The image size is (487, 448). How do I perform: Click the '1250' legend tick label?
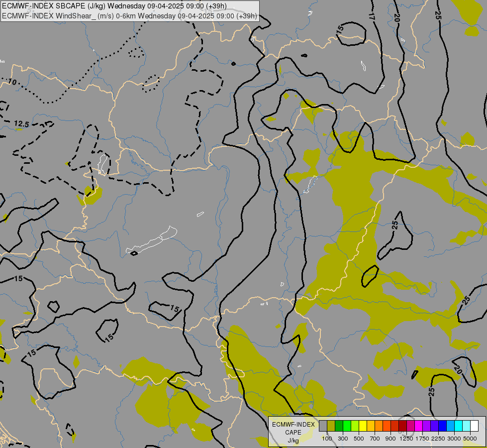[x=406, y=439]
